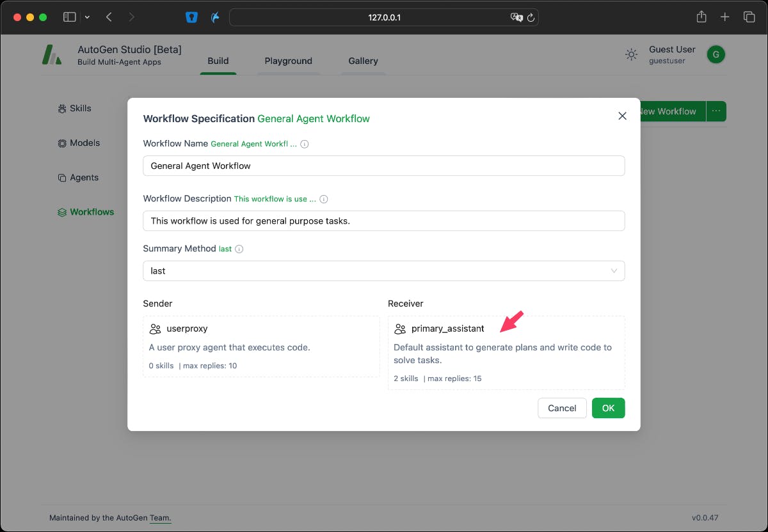Open a new Safari tab with plus icon

(724, 17)
